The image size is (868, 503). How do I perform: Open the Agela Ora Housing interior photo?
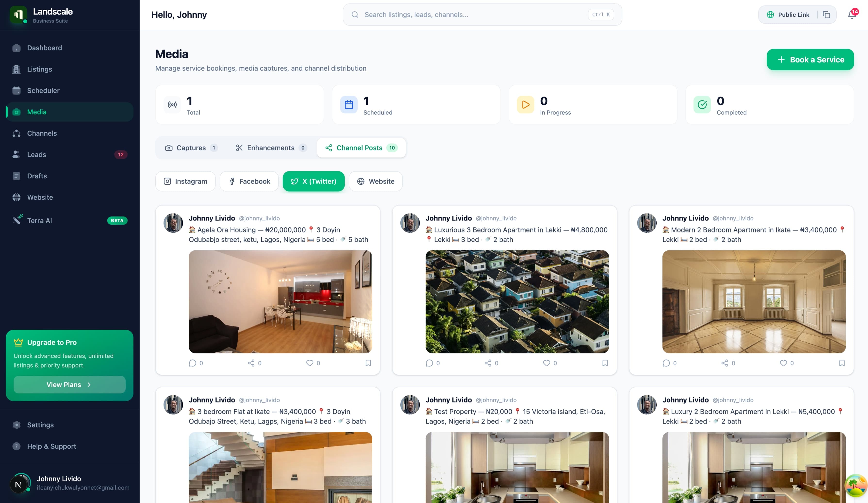(280, 301)
